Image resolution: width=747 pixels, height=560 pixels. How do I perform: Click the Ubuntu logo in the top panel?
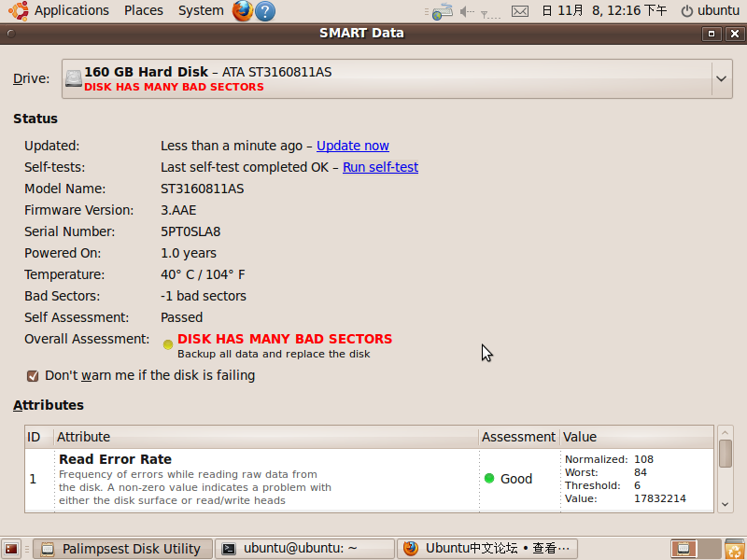[x=18, y=10]
